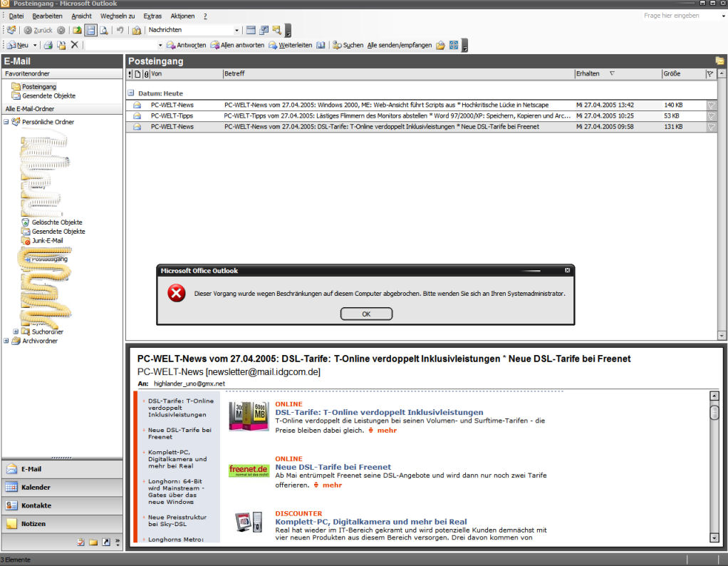Click the rules and alerts envelope icon

tap(137, 30)
